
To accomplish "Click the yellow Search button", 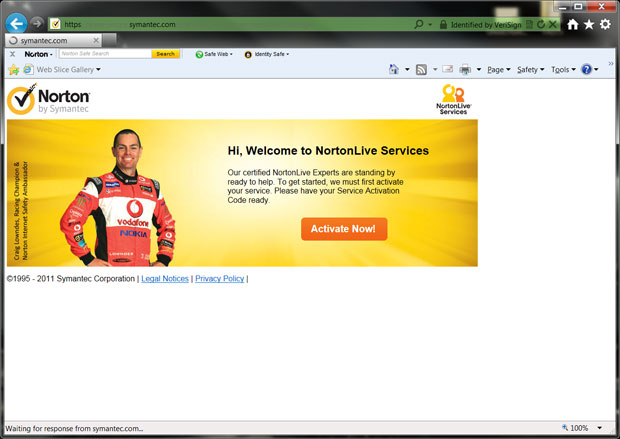I will coord(165,54).
